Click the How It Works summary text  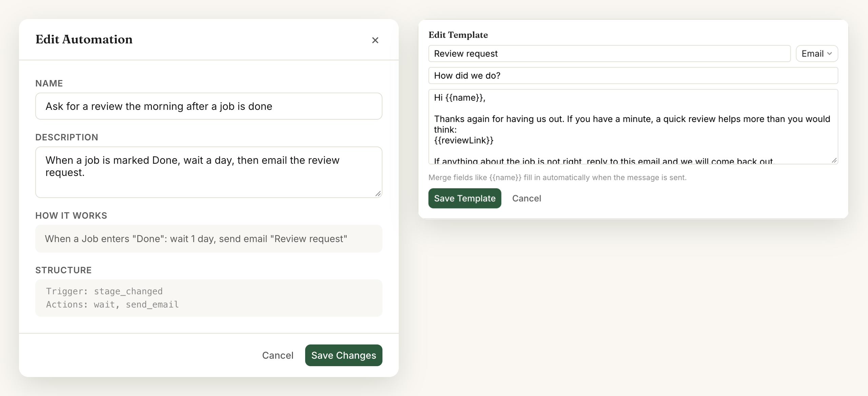click(196, 239)
